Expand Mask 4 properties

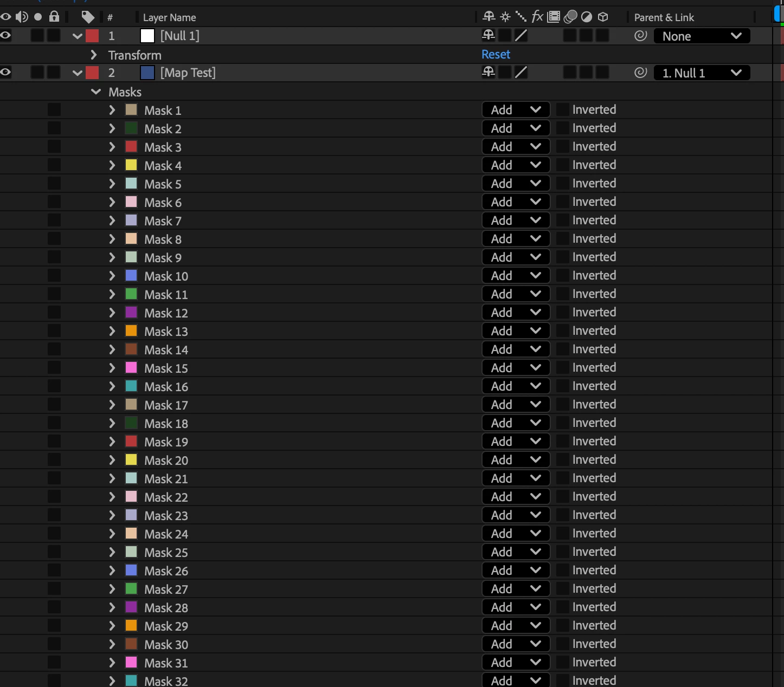(x=112, y=165)
